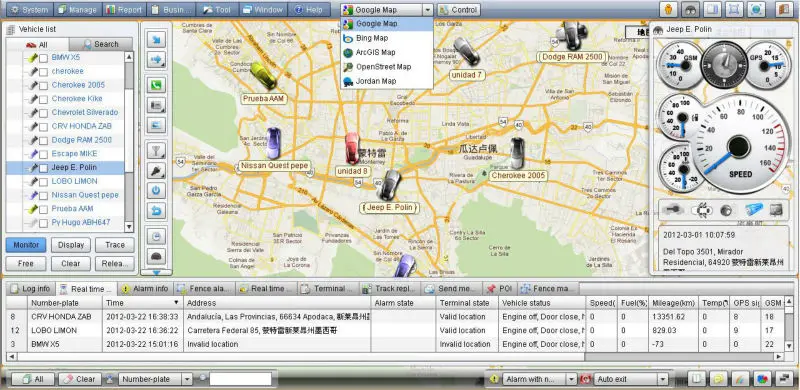Click the monitor screen icon under the speedometer
800x390 pixels.
pyautogui.click(x=776, y=210)
